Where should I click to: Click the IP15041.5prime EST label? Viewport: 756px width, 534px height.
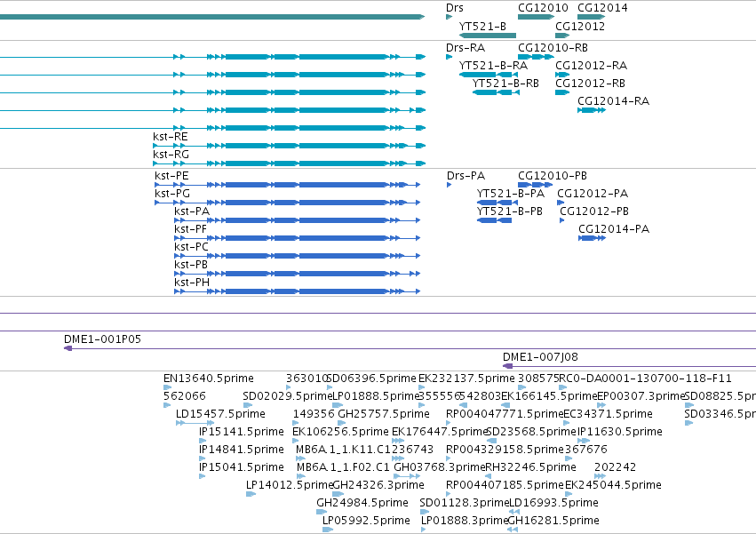pyautogui.click(x=241, y=468)
